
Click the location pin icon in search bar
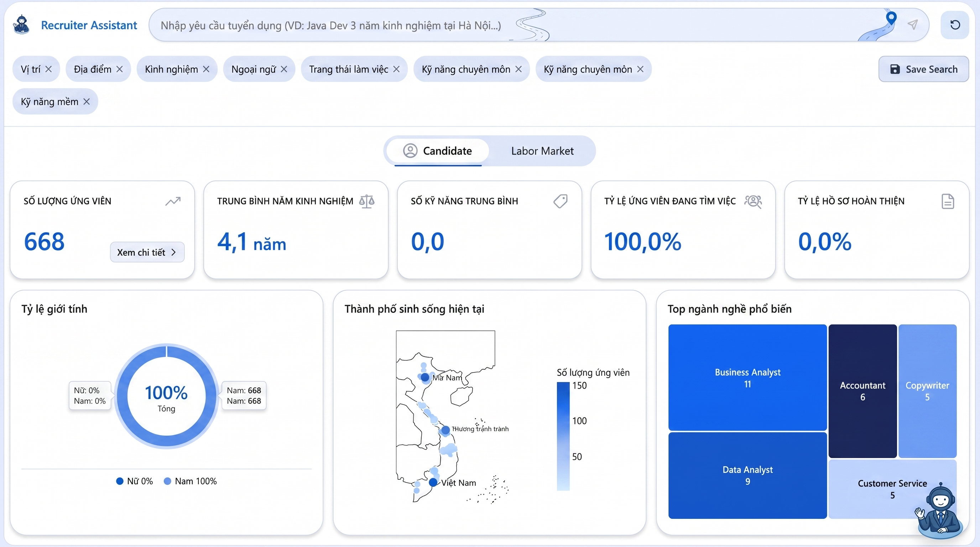891,17
